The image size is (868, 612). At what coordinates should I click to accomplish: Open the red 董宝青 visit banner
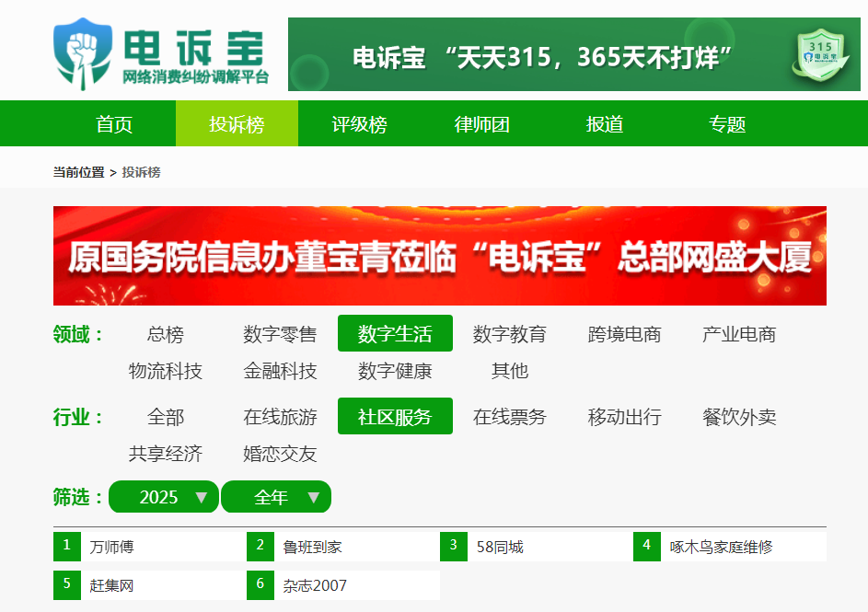click(440, 256)
